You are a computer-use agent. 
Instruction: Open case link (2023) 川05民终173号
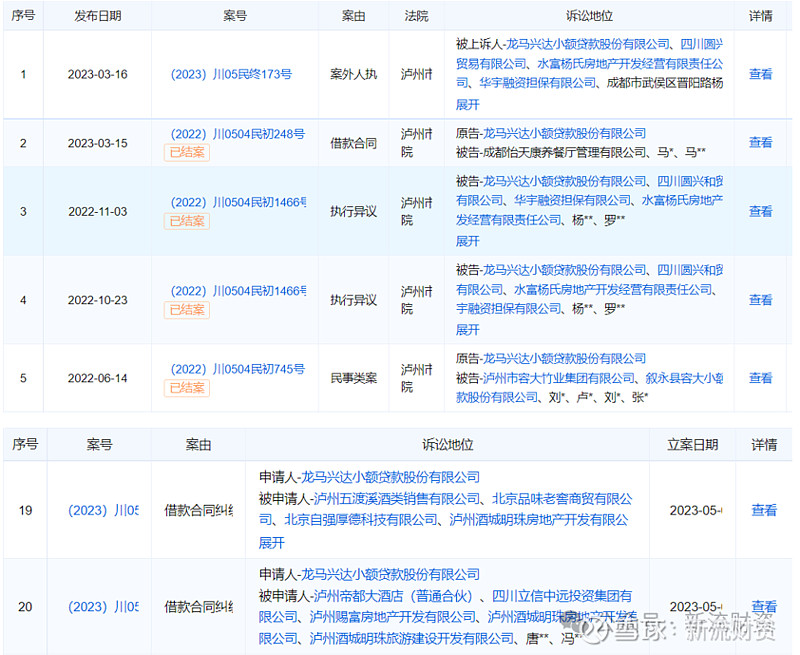[231, 74]
